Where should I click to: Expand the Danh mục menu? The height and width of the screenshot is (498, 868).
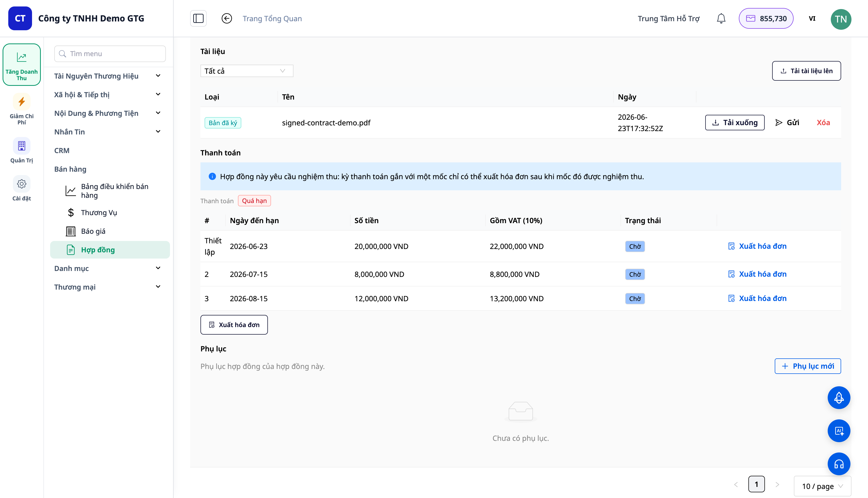click(x=108, y=268)
